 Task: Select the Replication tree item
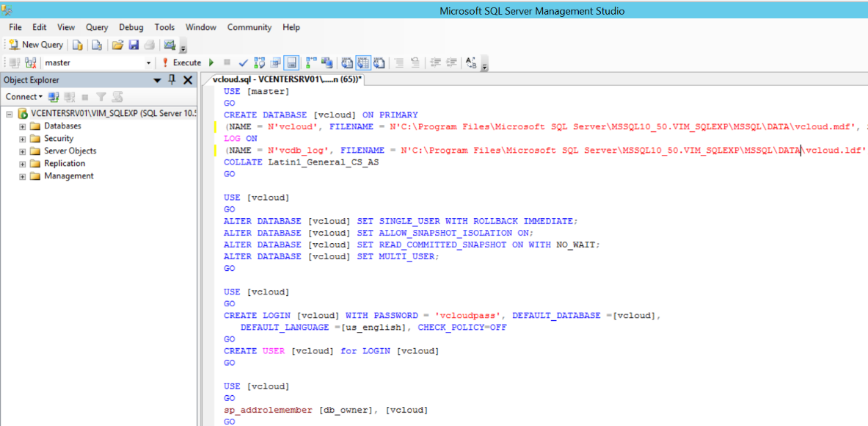65,163
